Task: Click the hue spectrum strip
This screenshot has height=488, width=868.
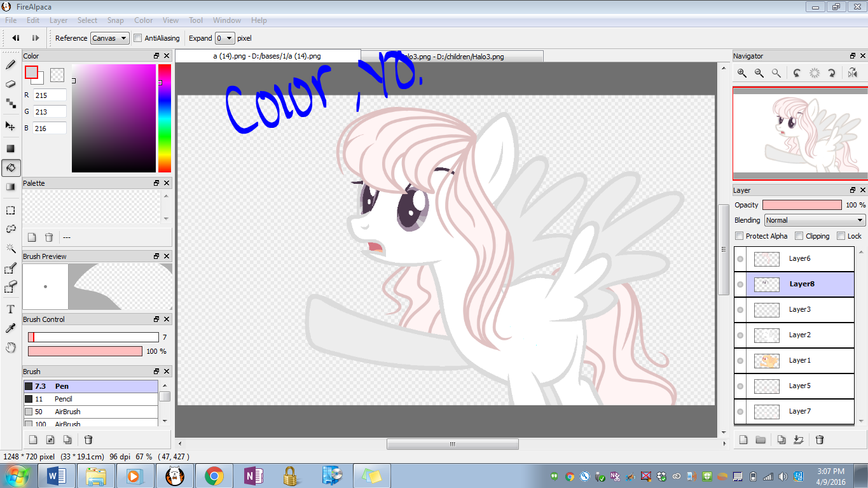Action: pyautogui.click(x=165, y=118)
